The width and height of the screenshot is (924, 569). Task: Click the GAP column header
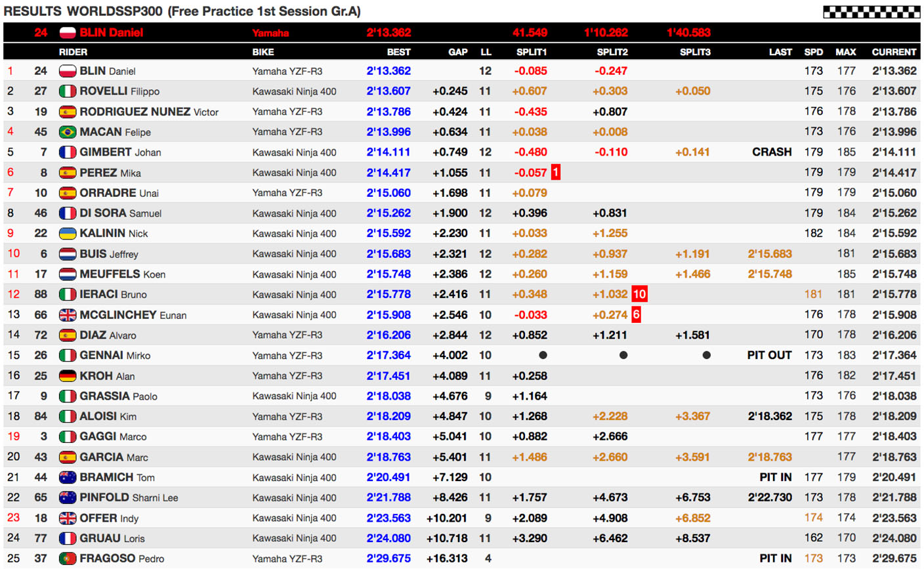point(457,52)
